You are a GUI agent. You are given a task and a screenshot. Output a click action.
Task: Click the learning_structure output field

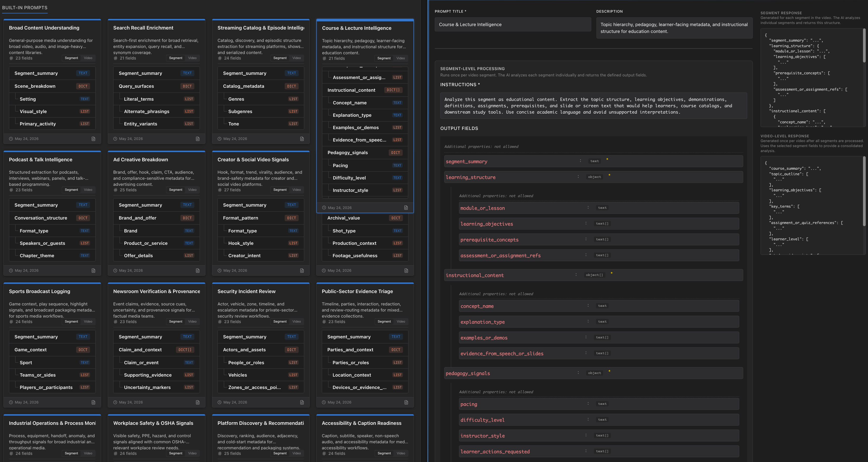point(593,177)
